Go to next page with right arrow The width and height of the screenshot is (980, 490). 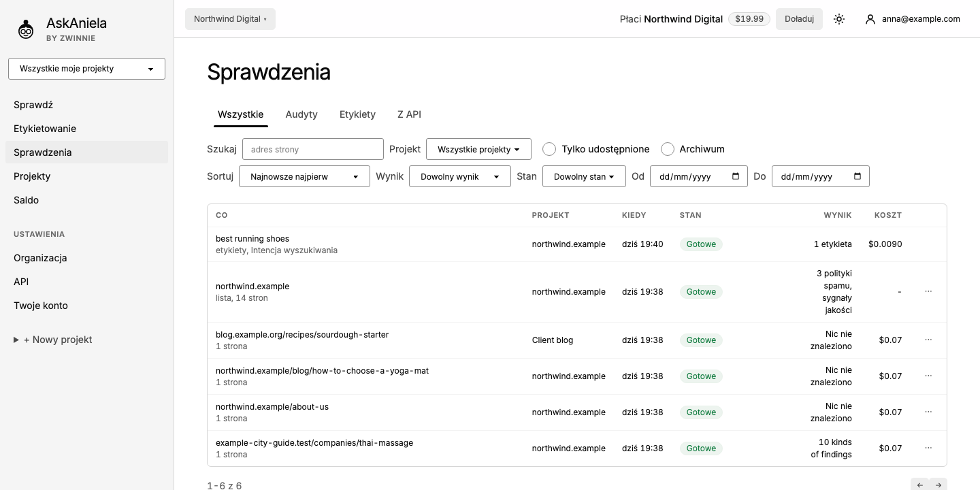click(x=938, y=485)
